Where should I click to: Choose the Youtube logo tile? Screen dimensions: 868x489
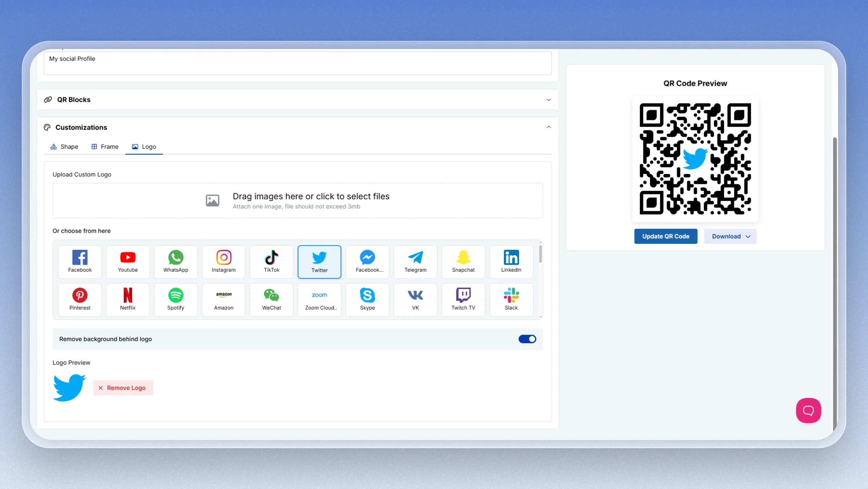[128, 262]
